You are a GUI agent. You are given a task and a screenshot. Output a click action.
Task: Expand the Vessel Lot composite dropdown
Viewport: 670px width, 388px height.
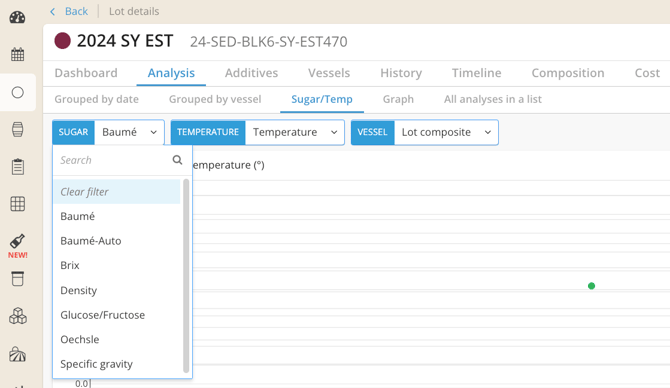point(446,132)
